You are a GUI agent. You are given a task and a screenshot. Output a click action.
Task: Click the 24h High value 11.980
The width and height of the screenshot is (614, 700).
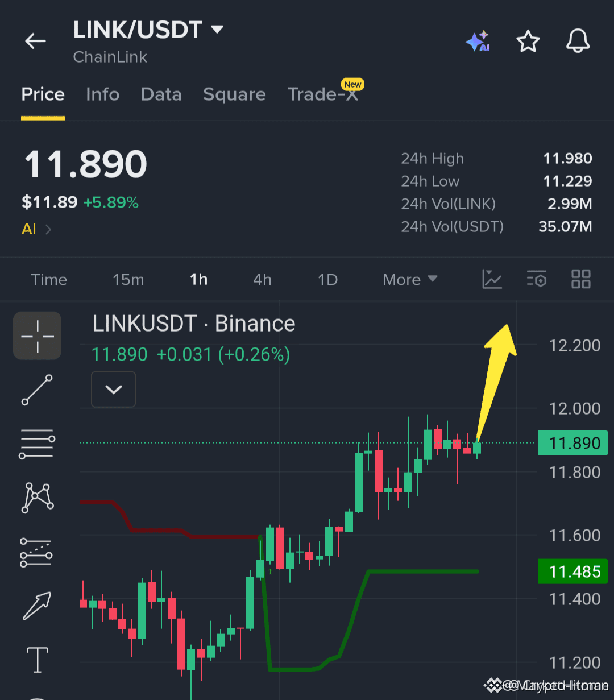567,159
